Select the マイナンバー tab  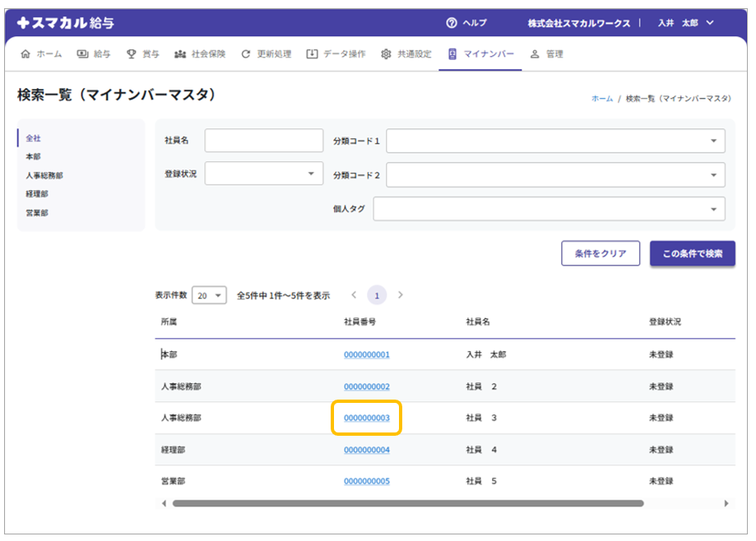pos(481,54)
